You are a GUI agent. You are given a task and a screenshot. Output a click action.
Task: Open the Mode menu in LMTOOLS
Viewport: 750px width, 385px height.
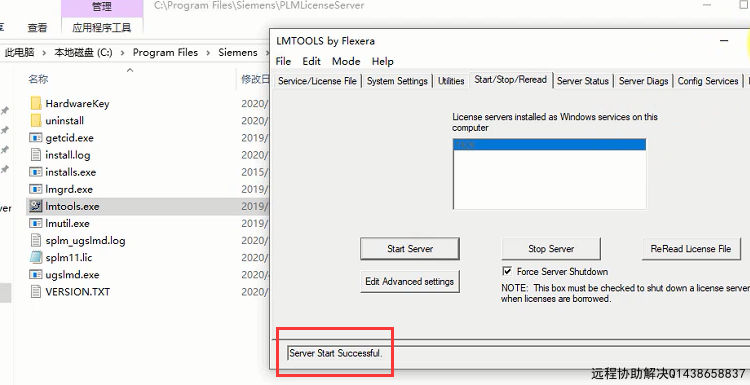(346, 61)
